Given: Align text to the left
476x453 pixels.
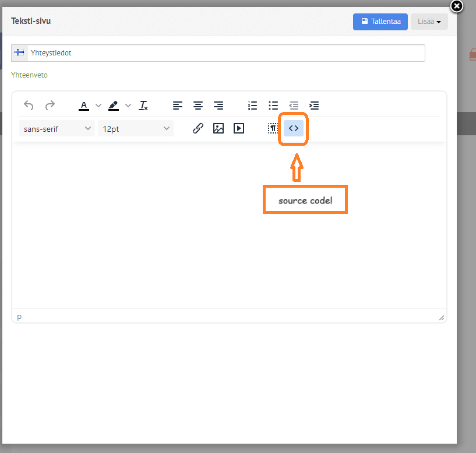Looking at the screenshot, I should coord(178,106).
